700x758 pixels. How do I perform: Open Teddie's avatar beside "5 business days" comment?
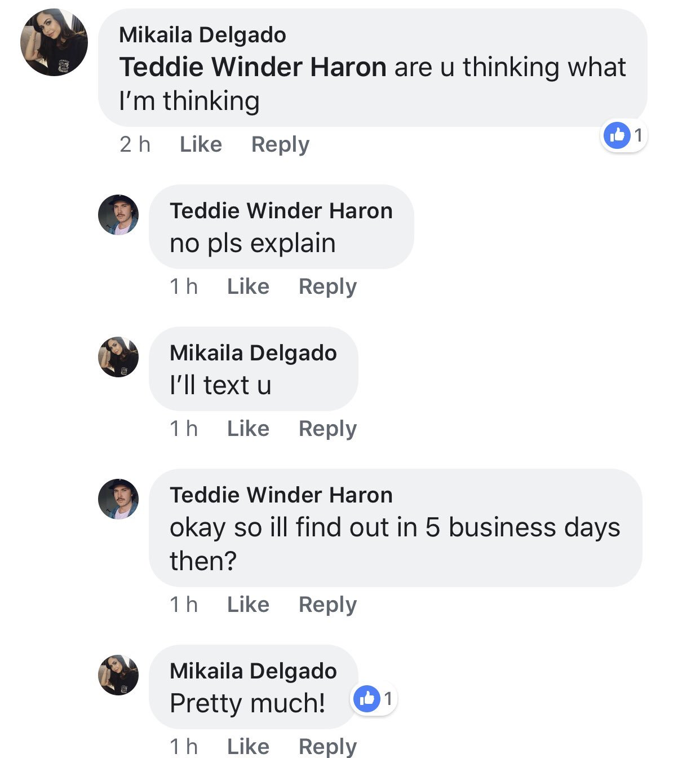click(118, 499)
